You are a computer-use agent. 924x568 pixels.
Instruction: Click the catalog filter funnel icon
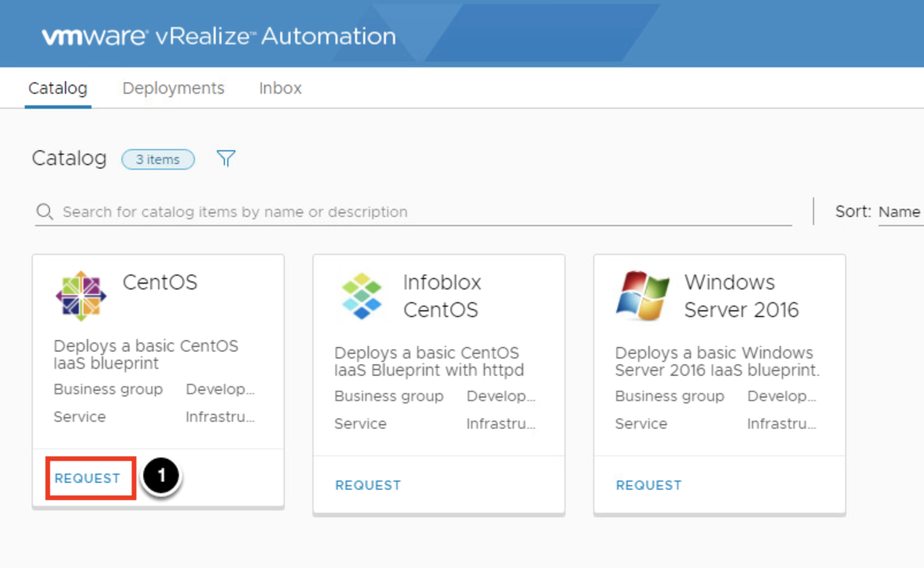[226, 158]
